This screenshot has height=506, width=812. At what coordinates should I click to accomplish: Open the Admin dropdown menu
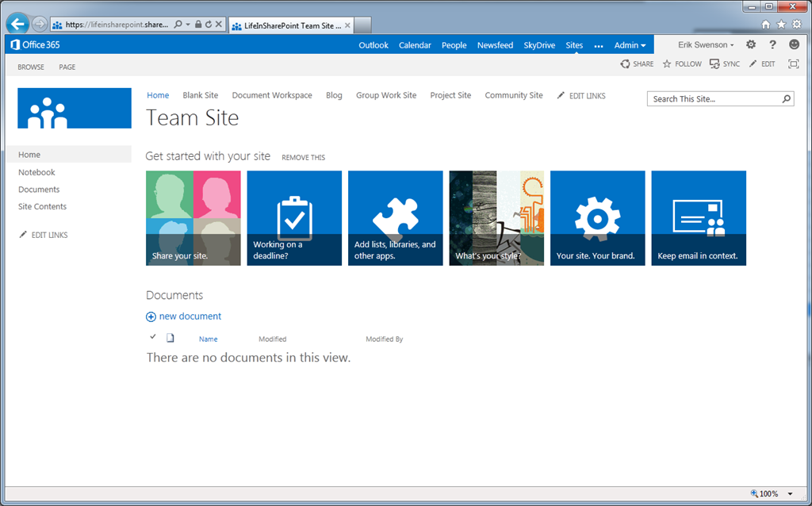[x=630, y=44]
